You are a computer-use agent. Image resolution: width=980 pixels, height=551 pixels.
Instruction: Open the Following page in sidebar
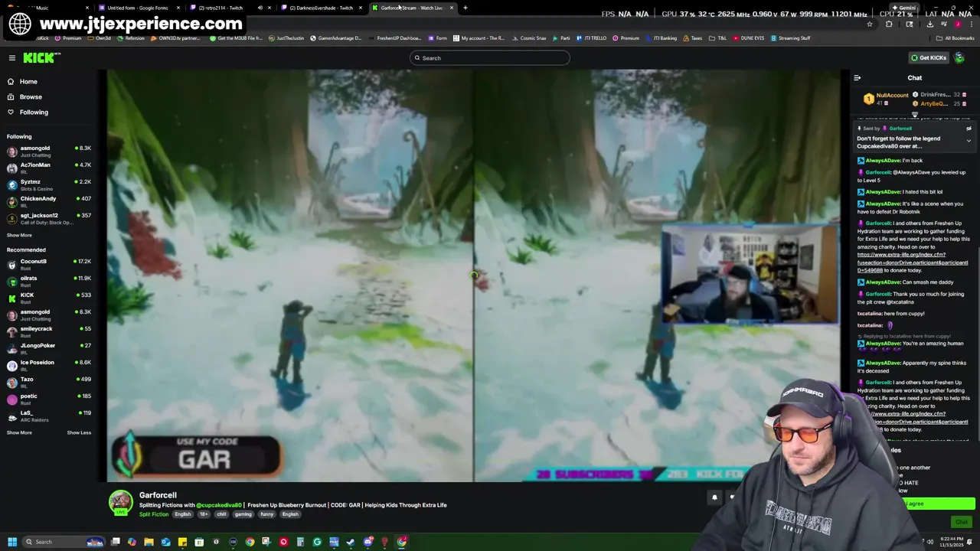click(34, 112)
